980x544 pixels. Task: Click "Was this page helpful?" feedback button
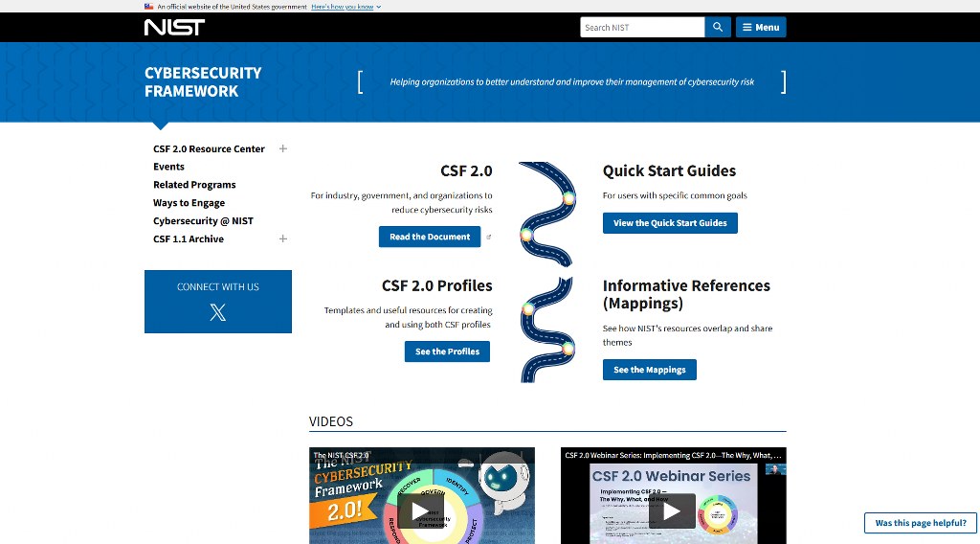click(921, 523)
